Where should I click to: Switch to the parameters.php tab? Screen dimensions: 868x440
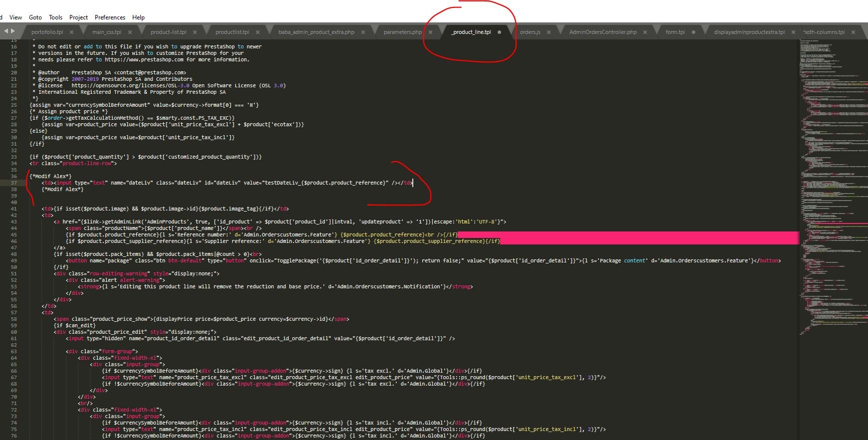point(402,32)
